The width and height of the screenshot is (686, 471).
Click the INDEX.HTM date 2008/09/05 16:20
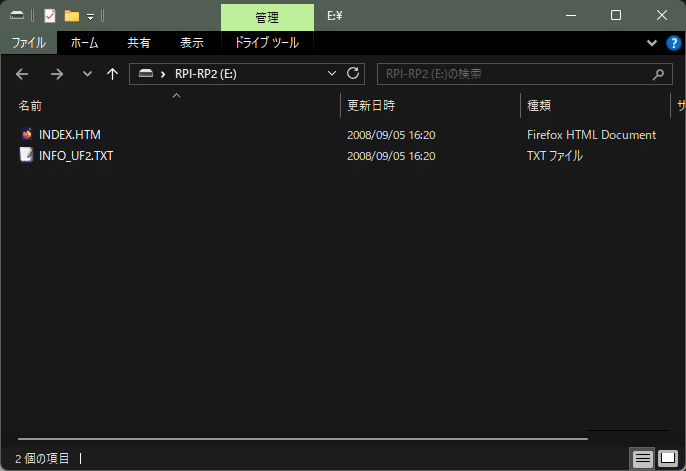(x=391, y=135)
